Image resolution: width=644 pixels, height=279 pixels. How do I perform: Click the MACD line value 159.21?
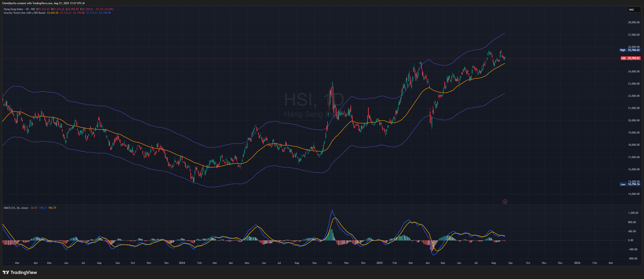point(43,208)
